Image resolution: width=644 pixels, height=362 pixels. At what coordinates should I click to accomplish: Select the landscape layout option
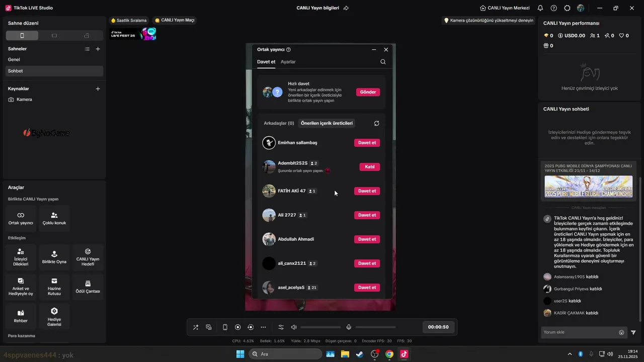(54, 36)
